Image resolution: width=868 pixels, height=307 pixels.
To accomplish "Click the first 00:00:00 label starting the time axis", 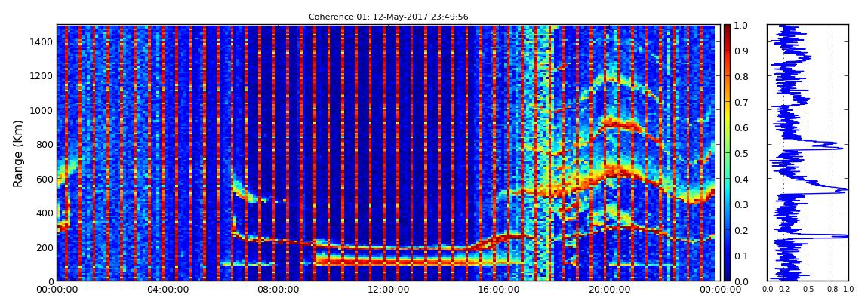I will 56,290.
